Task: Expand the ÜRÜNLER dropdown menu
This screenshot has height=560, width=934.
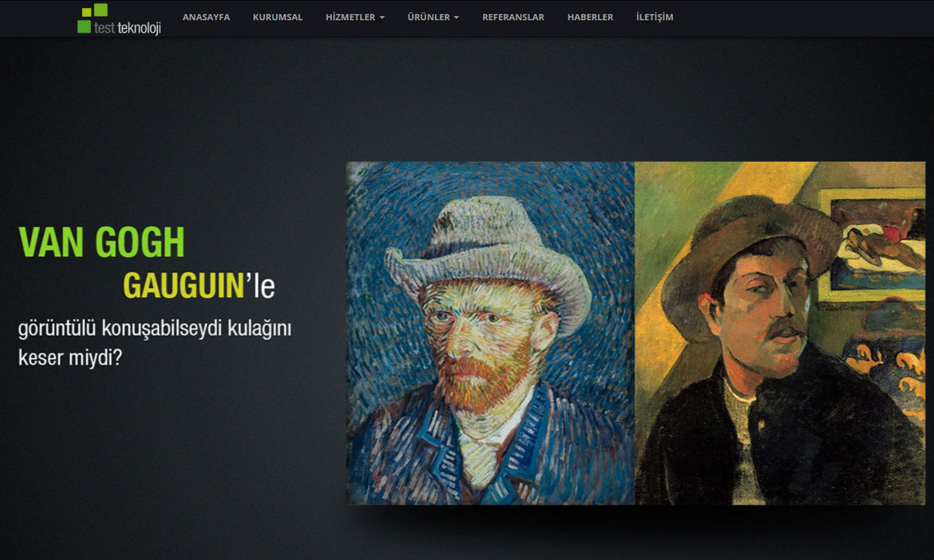Action: tap(433, 18)
